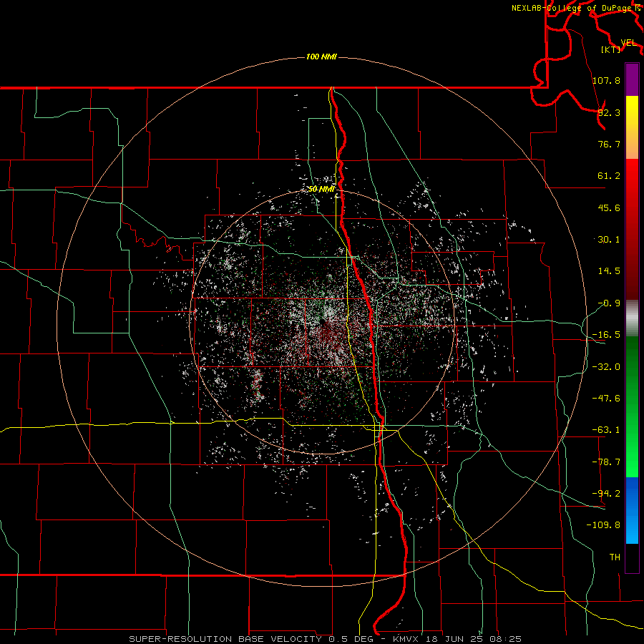Click the 100 NMI range ring label
Image resolution: width=644 pixels, height=644 pixels.
point(321,57)
